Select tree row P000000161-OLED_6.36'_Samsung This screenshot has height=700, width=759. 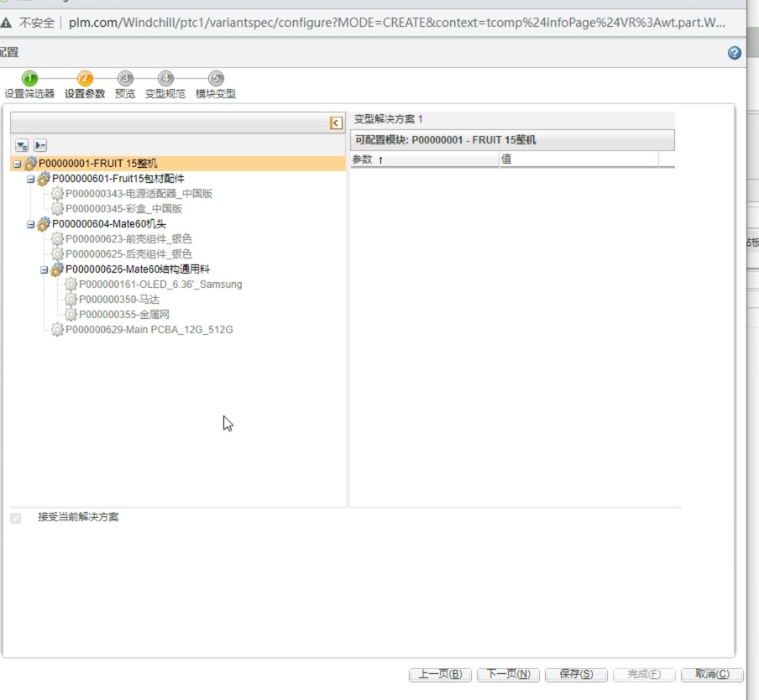click(x=160, y=284)
